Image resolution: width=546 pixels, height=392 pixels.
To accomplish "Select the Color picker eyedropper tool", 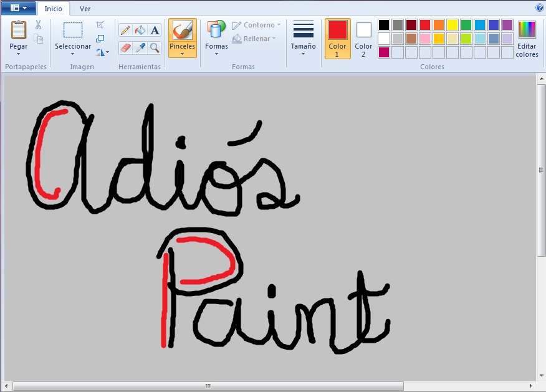I will (x=140, y=48).
